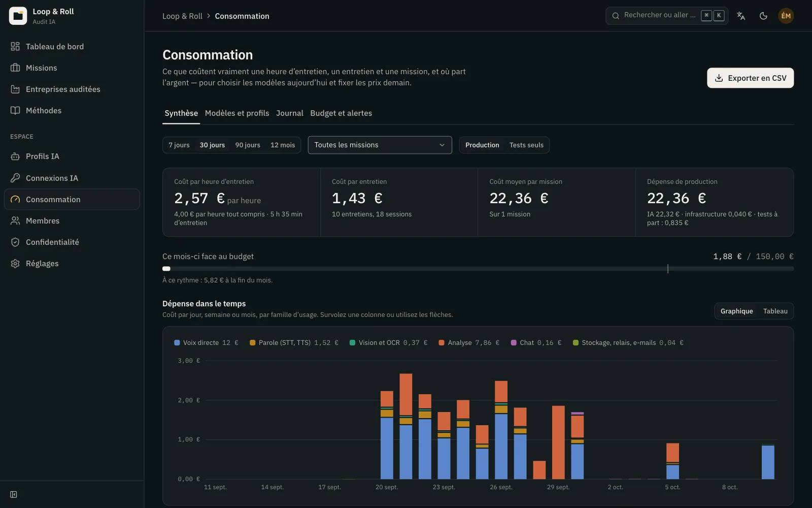The height and width of the screenshot is (508, 812).
Task: Open Tableau de bord dashboard icon
Action: pyautogui.click(x=15, y=46)
